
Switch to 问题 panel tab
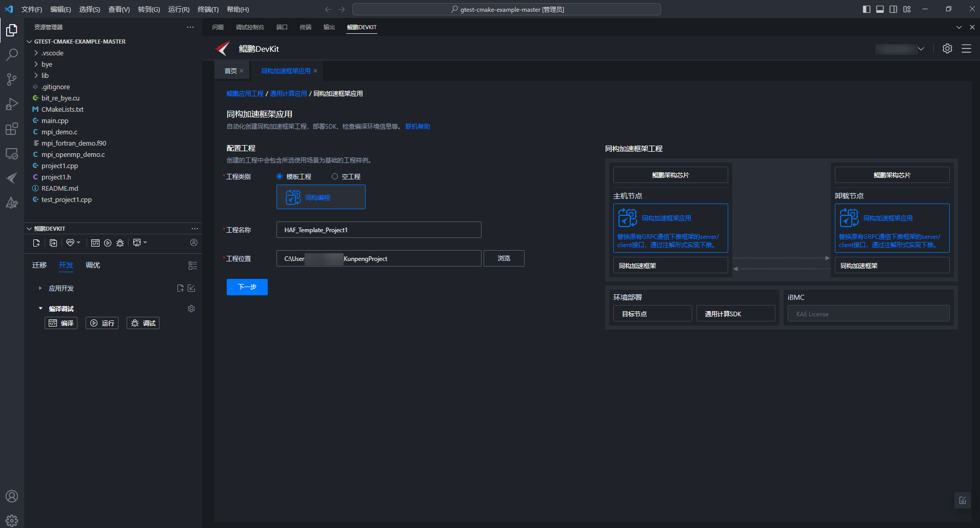click(x=218, y=27)
